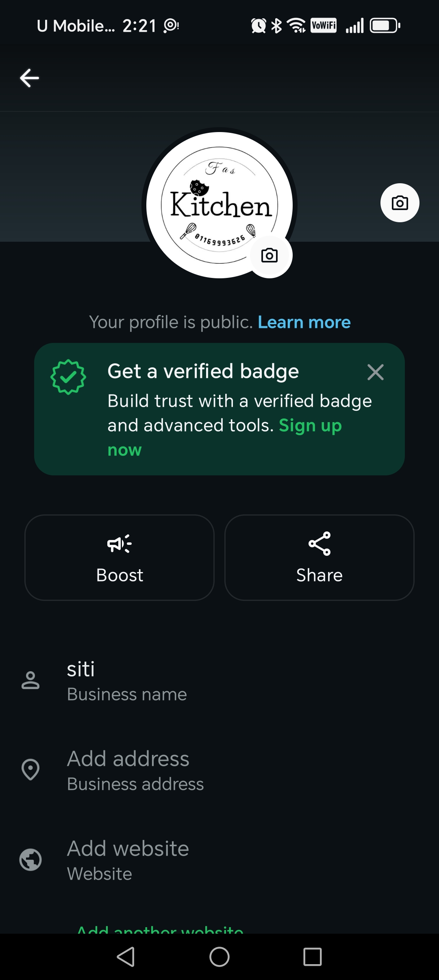The height and width of the screenshot is (980, 439).
Task: Tap the green verified badge icon
Action: coord(68,377)
